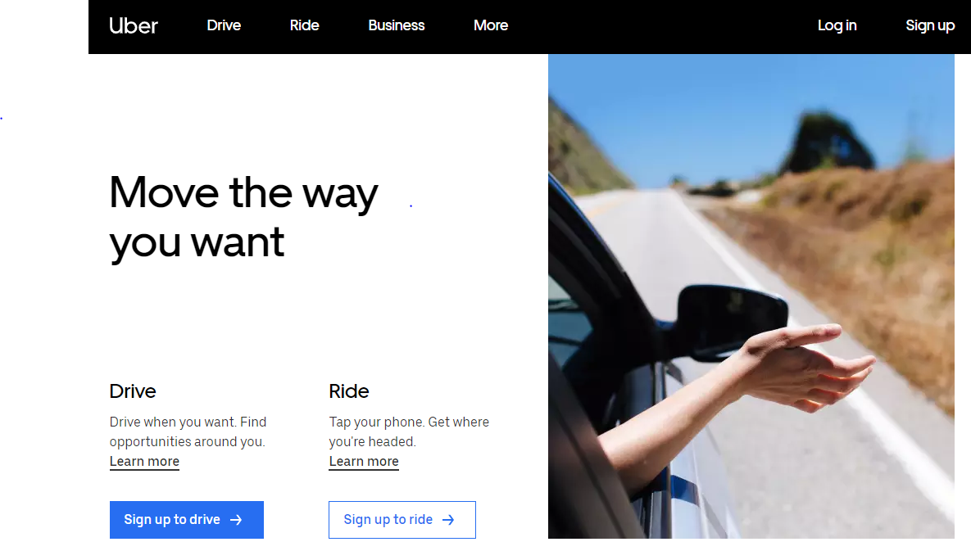
Task: Click Sign up in the header
Action: pos(929,25)
